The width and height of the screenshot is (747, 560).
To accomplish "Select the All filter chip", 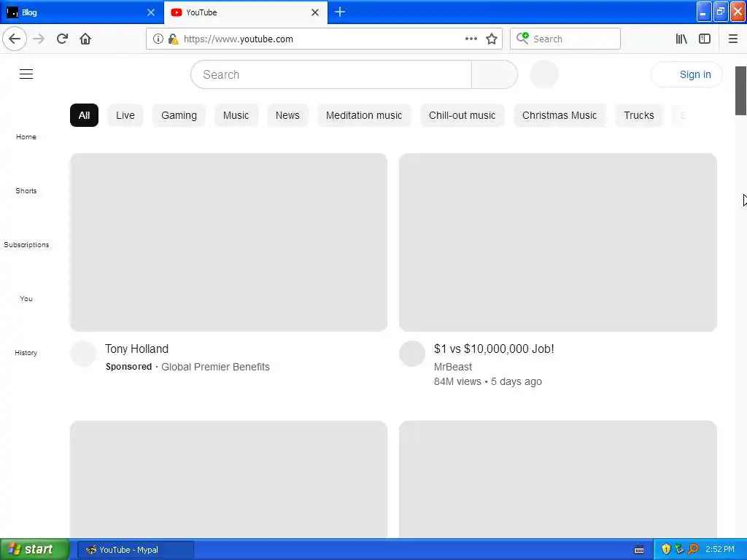I will pyautogui.click(x=85, y=115).
